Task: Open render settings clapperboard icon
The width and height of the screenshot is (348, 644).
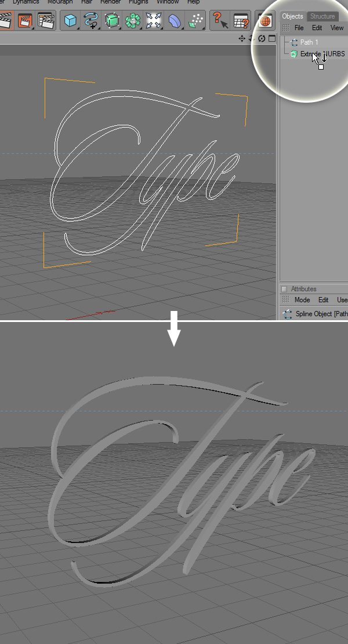Action: click(46, 21)
